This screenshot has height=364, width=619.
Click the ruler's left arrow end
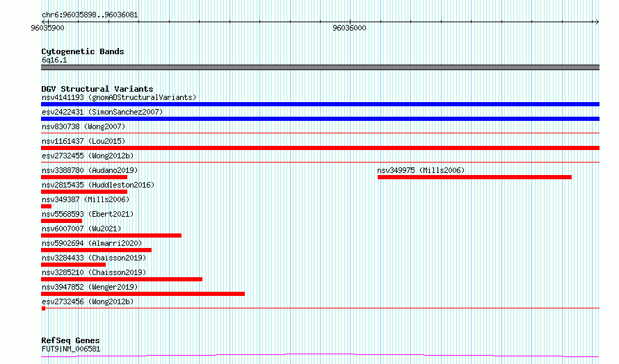[x=44, y=22]
